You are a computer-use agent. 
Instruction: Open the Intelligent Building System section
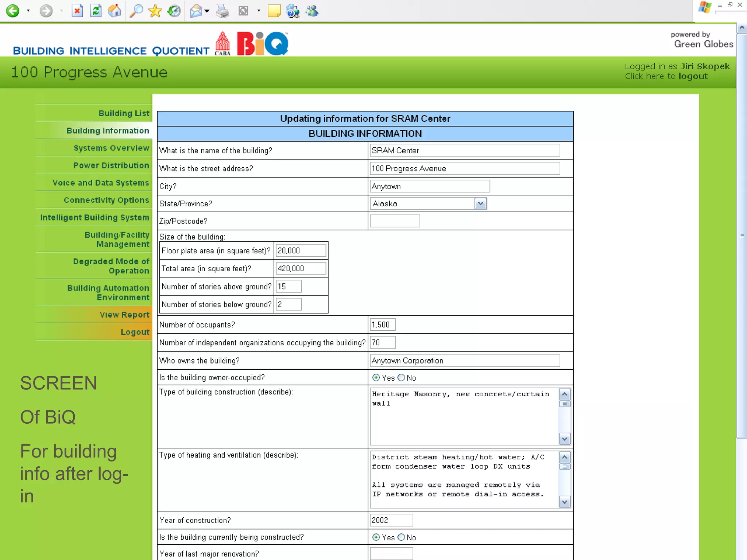coord(94,218)
